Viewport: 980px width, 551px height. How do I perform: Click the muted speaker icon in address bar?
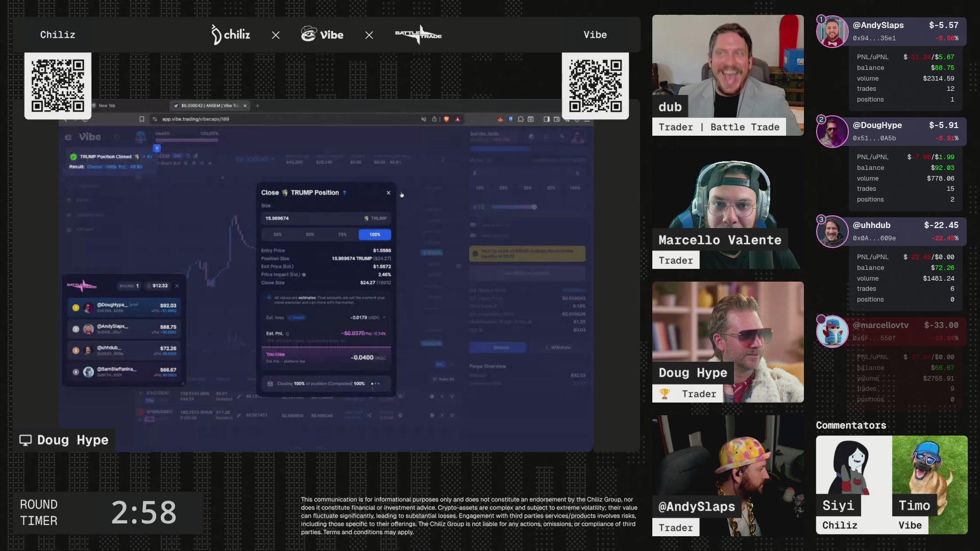[424, 119]
